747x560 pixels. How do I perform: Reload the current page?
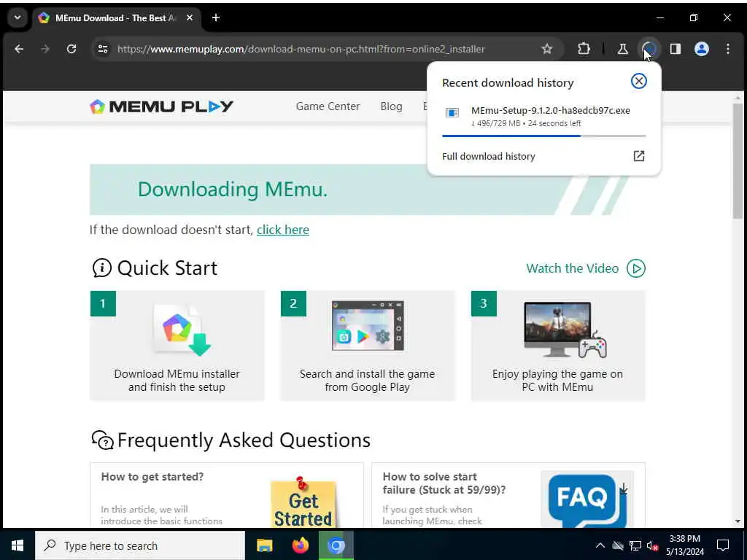click(x=71, y=49)
